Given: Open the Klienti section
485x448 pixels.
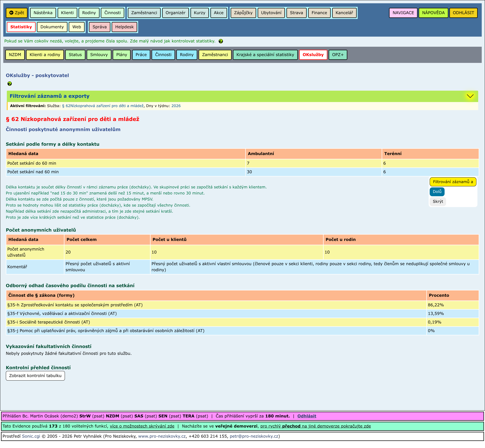Looking at the screenshot, I should coord(67,13).
